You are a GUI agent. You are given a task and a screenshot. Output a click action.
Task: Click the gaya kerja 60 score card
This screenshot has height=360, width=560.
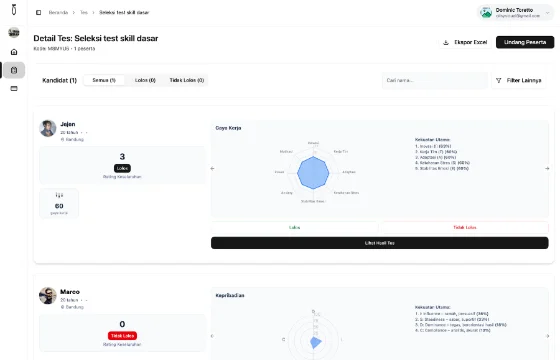59,203
